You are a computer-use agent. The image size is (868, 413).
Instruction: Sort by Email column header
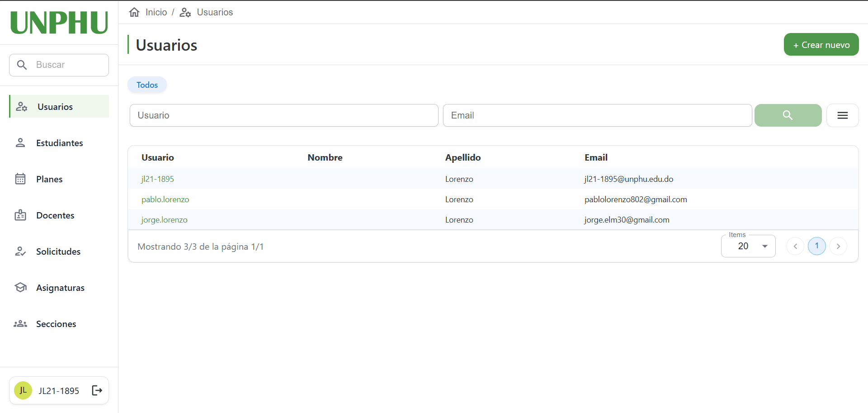[596, 157]
